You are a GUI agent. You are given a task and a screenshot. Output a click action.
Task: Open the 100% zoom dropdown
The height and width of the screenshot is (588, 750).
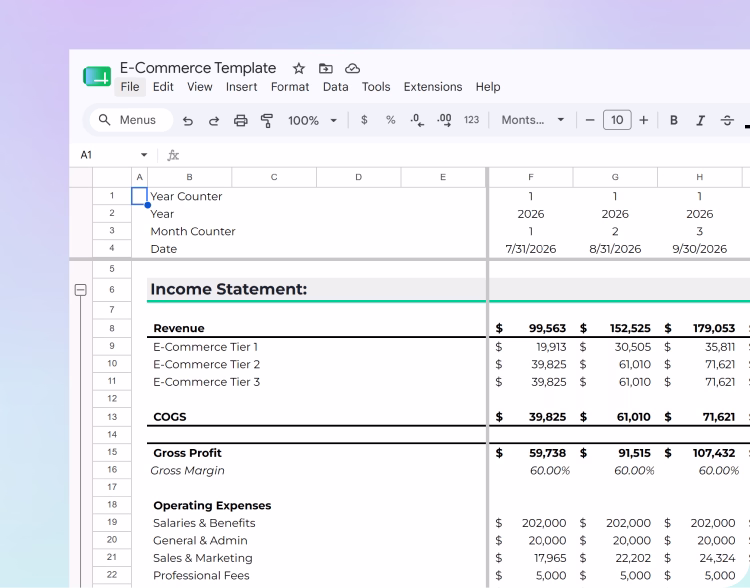312,120
